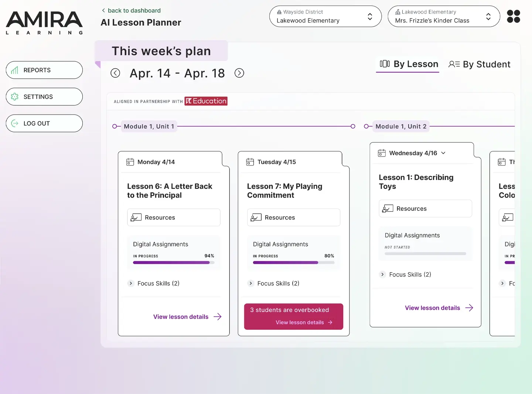Expand Focus Skills for Lesson 1: Describing Toys

point(382,274)
